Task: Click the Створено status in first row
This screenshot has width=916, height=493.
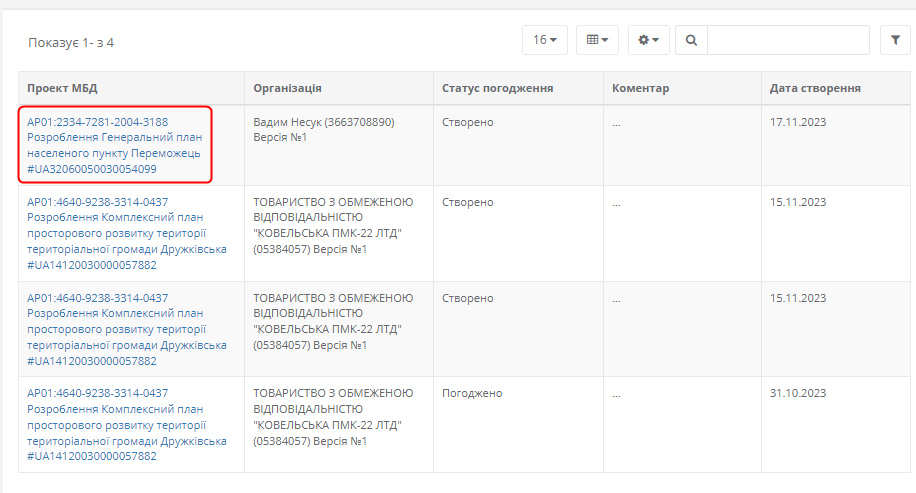Action: click(x=468, y=123)
